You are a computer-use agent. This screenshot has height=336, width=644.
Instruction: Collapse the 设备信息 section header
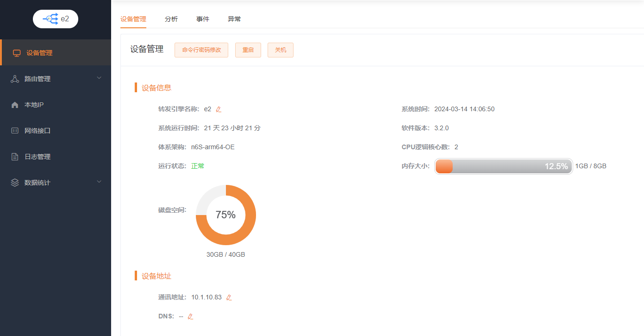coord(156,87)
